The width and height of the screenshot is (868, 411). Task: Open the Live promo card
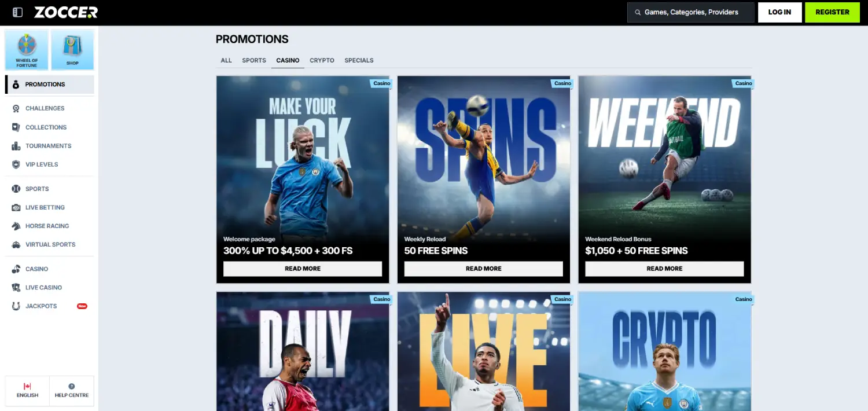(x=484, y=351)
